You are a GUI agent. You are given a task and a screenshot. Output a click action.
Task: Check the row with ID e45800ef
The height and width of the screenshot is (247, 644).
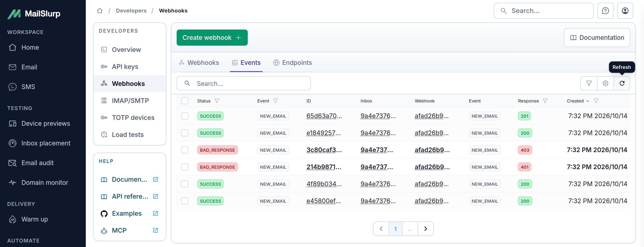click(185, 201)
